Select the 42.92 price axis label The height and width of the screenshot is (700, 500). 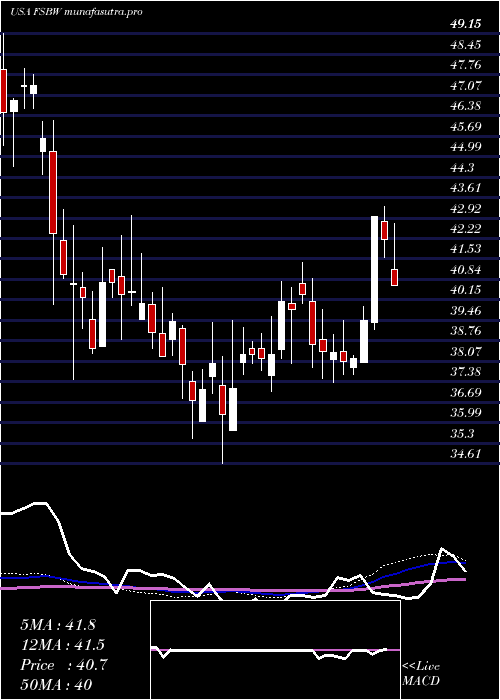[x=466, y=208]
